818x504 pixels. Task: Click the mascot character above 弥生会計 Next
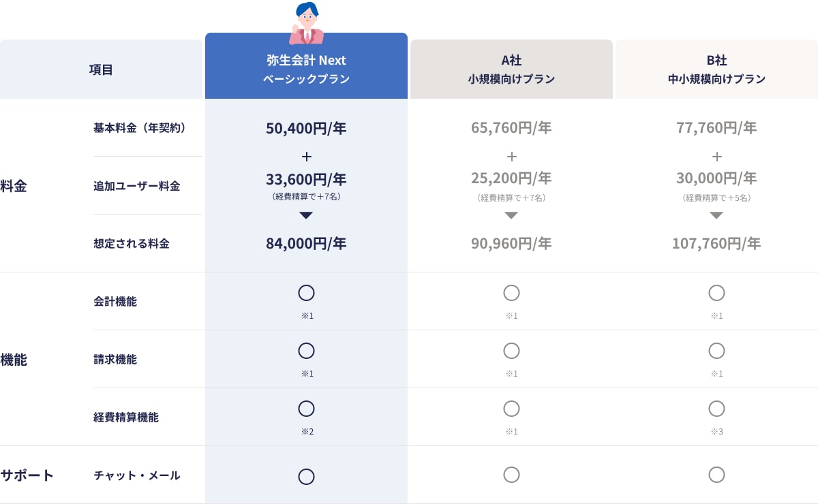(307, 23)
